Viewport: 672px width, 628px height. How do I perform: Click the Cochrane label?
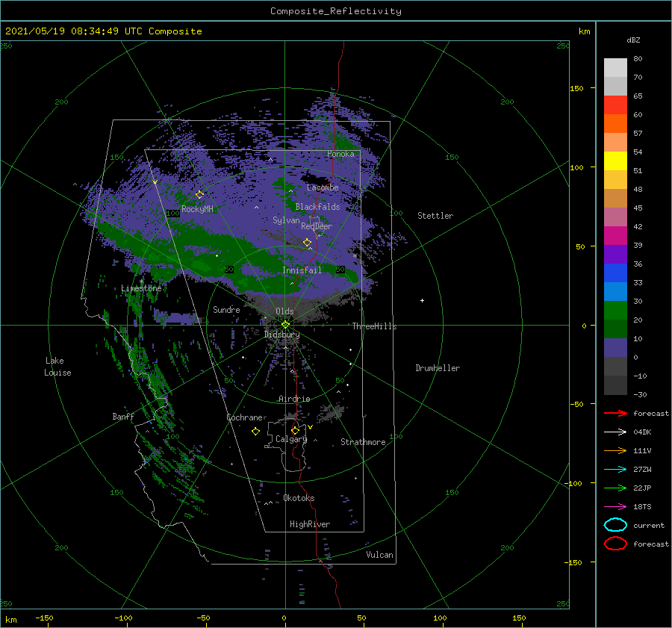tap(244, 417)
